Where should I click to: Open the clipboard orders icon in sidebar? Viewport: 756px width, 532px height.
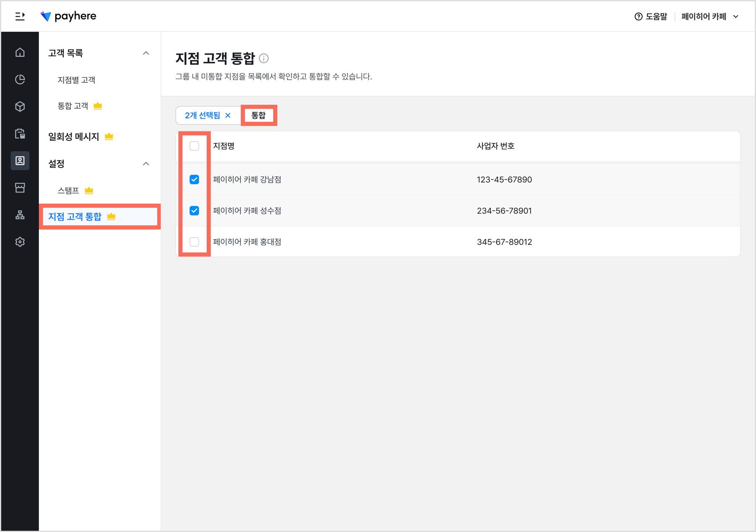pos(20,134)
